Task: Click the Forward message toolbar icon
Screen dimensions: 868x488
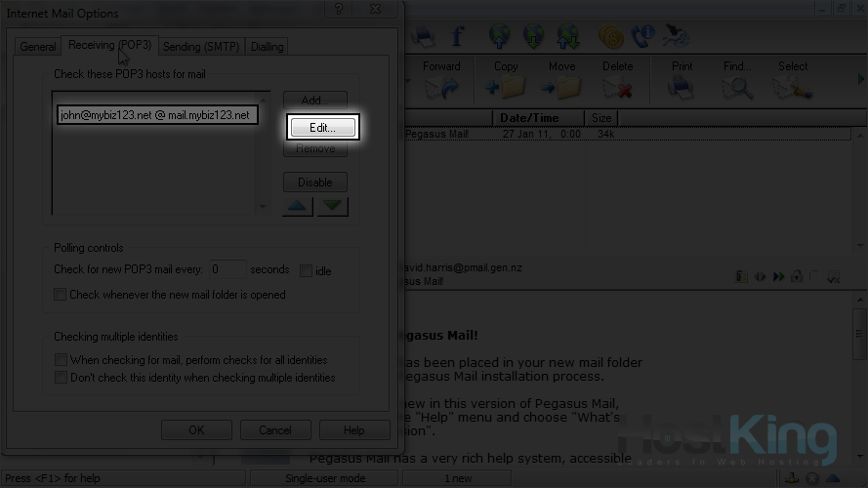Action: tap(441, 87)
